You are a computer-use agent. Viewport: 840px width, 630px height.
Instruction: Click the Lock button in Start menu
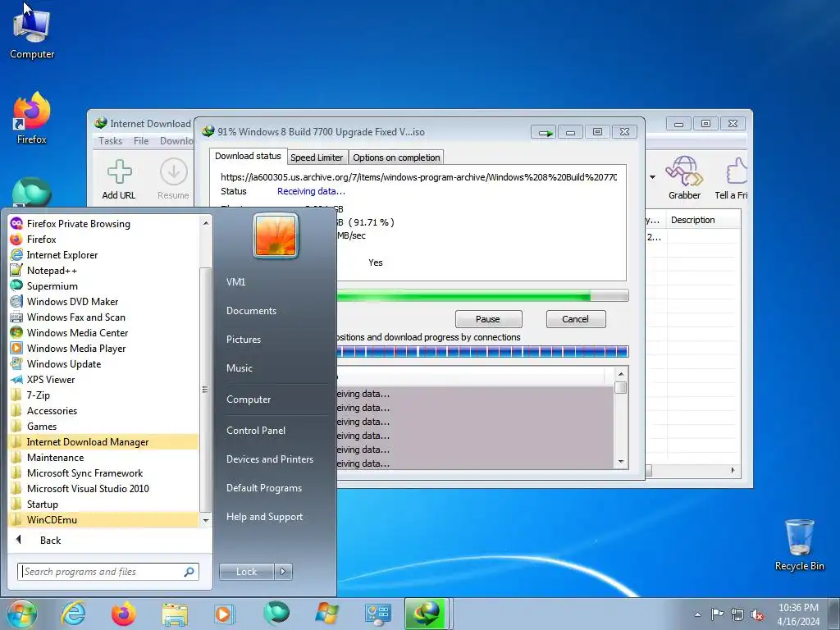(x=246, y=572)
